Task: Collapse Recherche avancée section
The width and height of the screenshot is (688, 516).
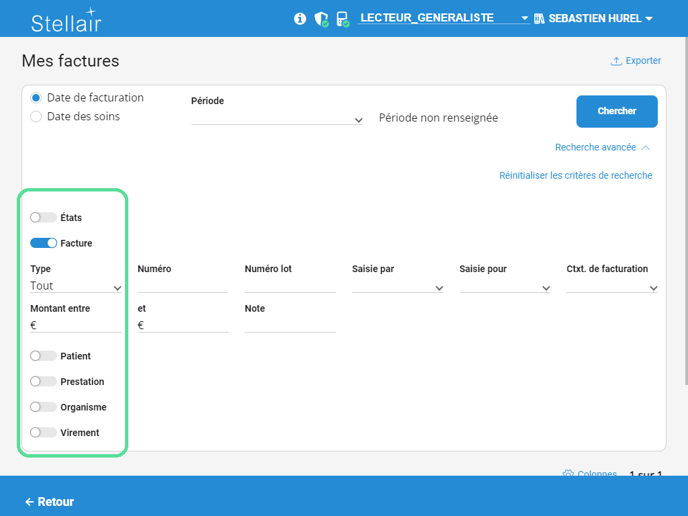Action: pos(602,147)
